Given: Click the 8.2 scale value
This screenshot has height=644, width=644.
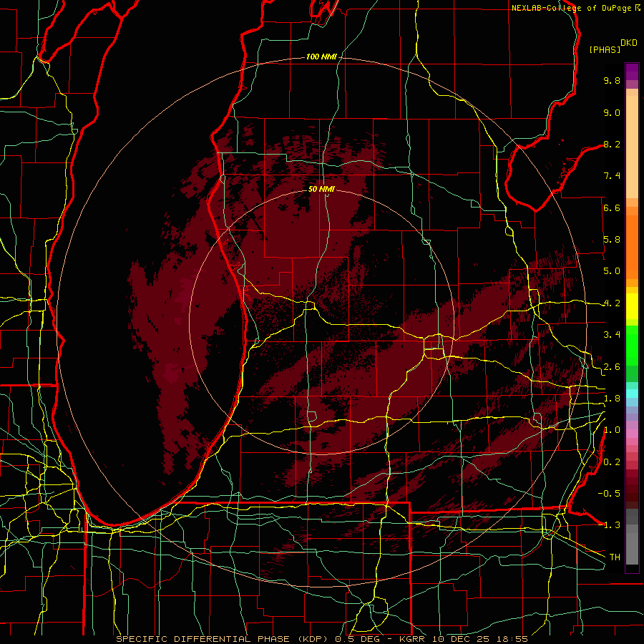Looking at the screenshot, I should [x=612, y=144].
